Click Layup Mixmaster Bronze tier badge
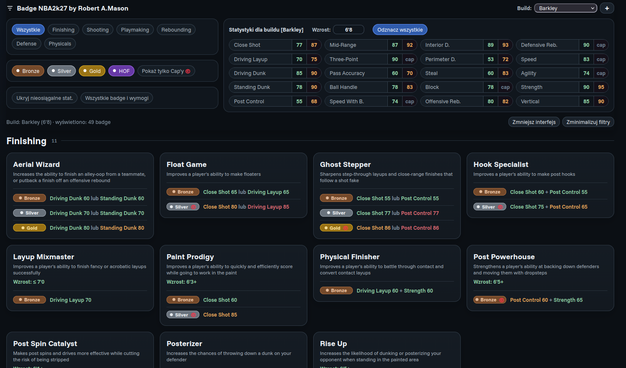 point(30,300)
